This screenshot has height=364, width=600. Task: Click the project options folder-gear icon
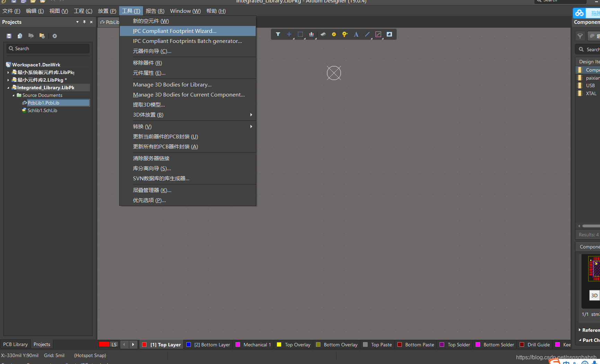(x=42, y=36)
